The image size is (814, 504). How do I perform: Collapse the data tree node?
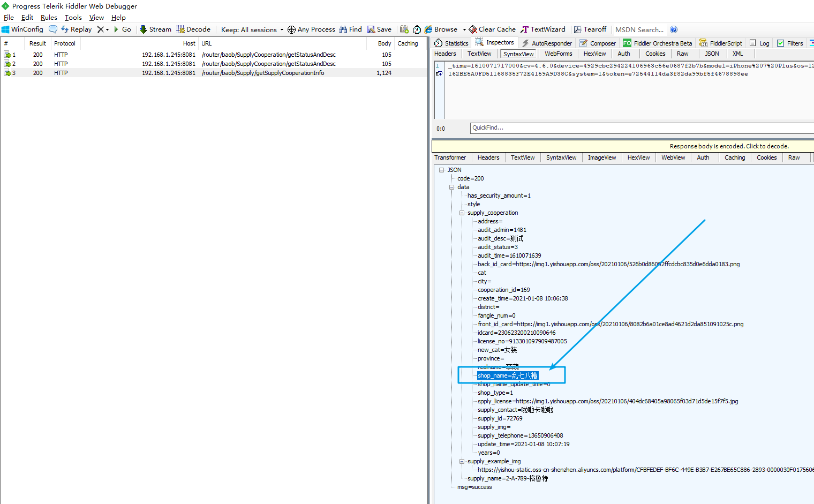pyautogui.click(x=452, y=187)
